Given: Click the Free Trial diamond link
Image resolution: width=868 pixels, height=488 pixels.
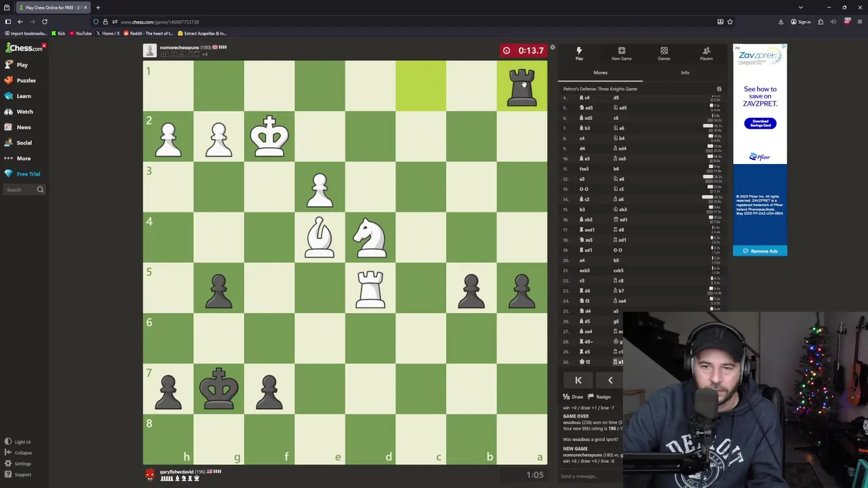Looking at the screenshot, I should point(22,174).
